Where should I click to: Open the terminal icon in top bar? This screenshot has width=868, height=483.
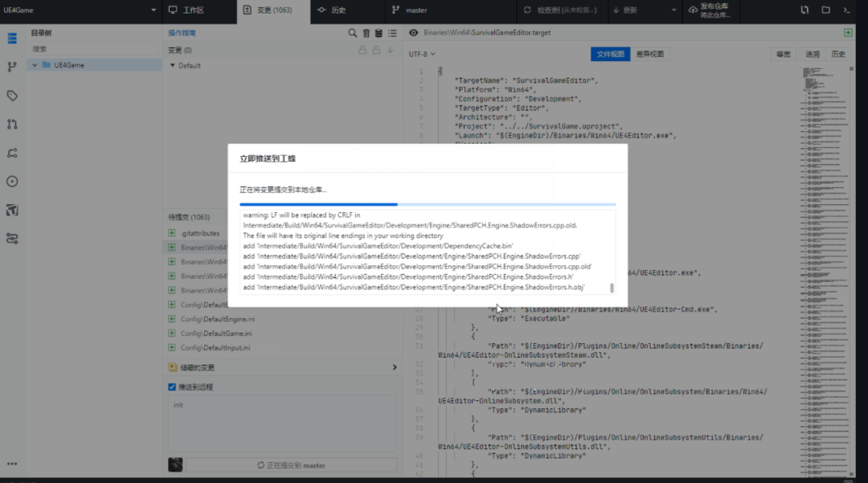(846, 10)
